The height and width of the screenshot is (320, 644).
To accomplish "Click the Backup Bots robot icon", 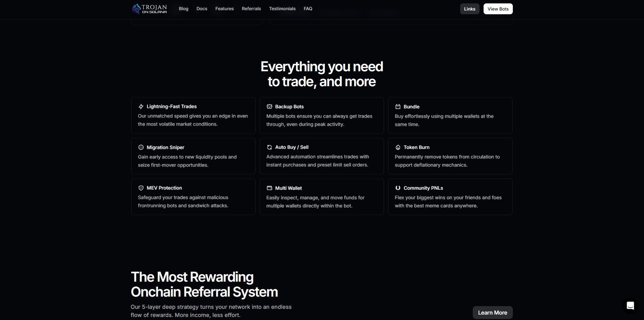I will [269, 107].
